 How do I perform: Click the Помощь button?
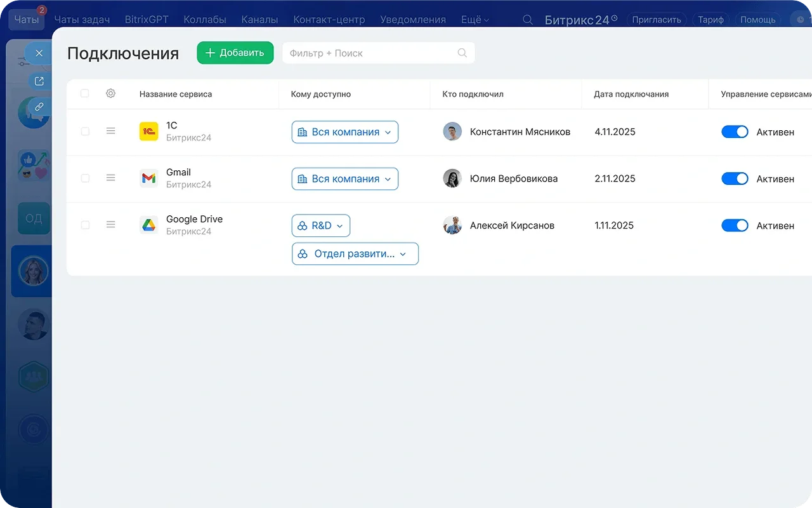[758, 20]
